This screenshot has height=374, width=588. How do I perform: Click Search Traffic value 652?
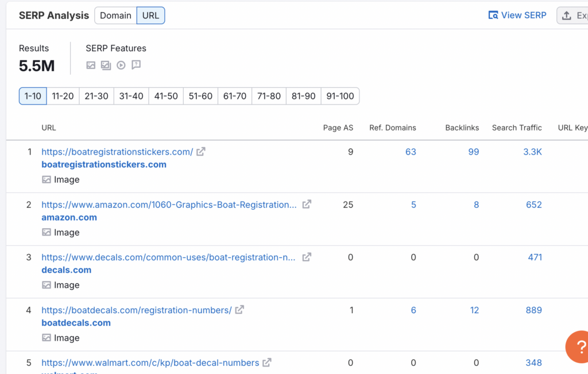[533, 205]
